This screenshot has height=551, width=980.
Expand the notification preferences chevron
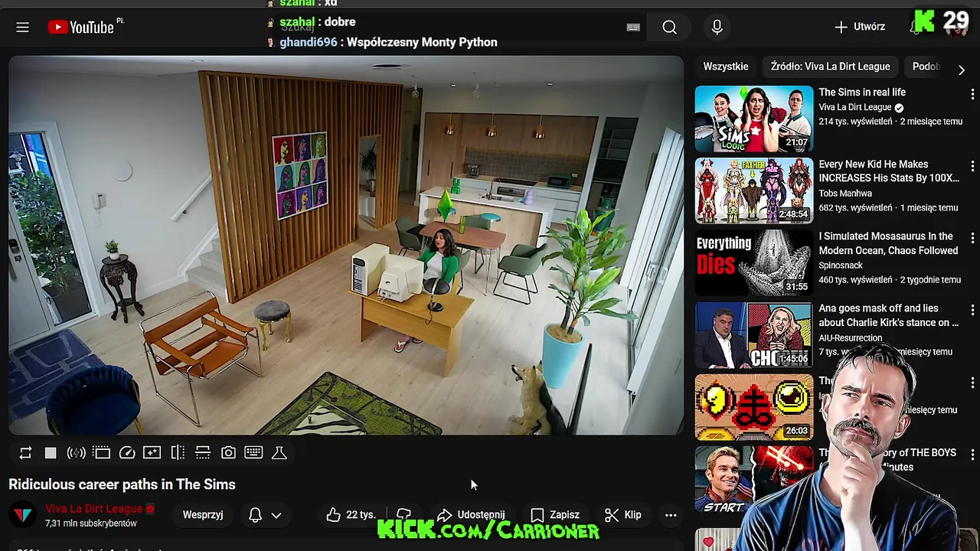pos(276,515)
